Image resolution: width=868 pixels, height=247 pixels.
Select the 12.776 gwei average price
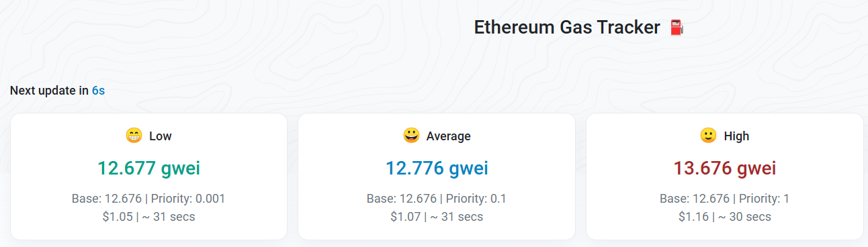tap(437, 168)
